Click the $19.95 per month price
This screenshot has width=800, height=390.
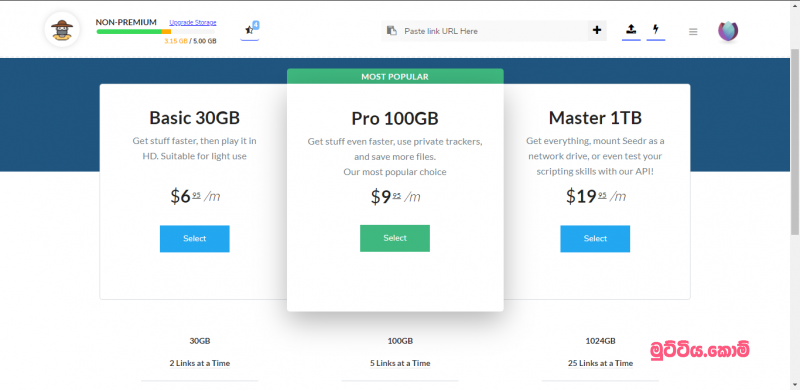pos(595,196)
